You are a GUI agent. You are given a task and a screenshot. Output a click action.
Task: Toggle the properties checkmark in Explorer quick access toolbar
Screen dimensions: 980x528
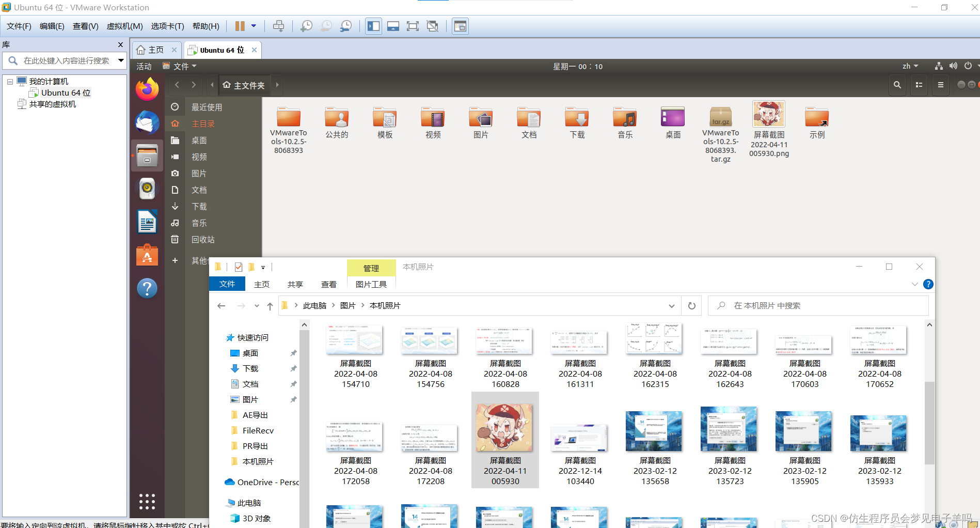(239, 267)
